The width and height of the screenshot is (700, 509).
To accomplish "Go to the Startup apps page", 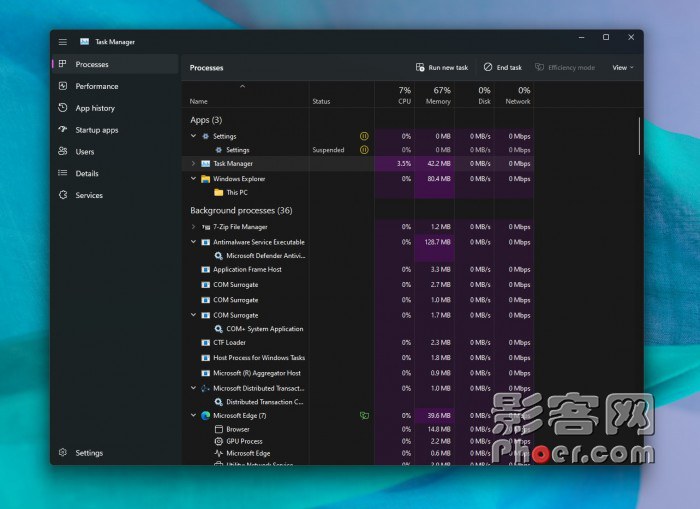I will coord(116,130).
